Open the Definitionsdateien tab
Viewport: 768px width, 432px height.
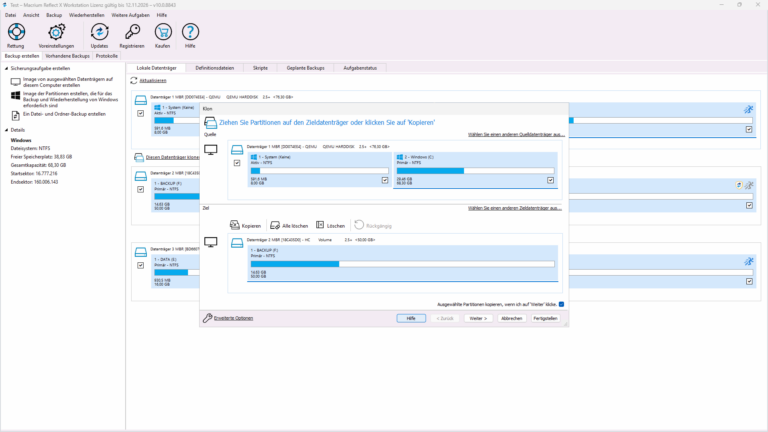[x=215, y=68]
